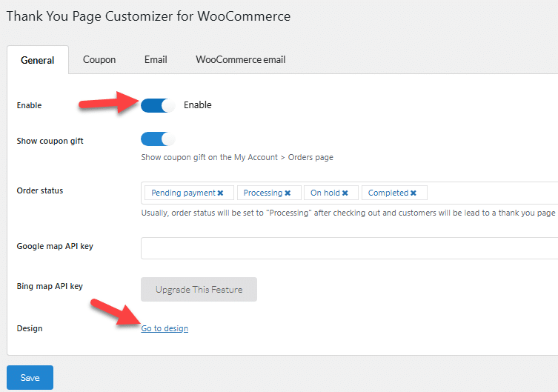
Task: Save the plugin settings
Action: tap(30, 377)
